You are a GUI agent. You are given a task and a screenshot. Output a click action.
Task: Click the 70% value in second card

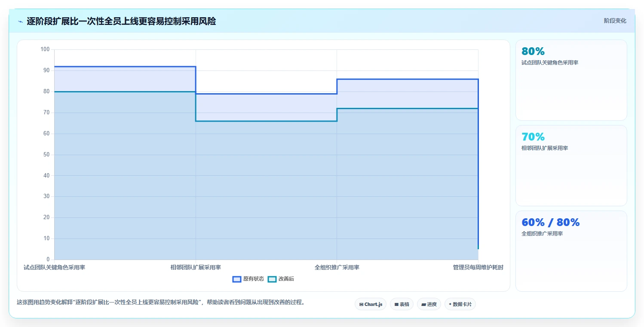(x=533, y=137)
